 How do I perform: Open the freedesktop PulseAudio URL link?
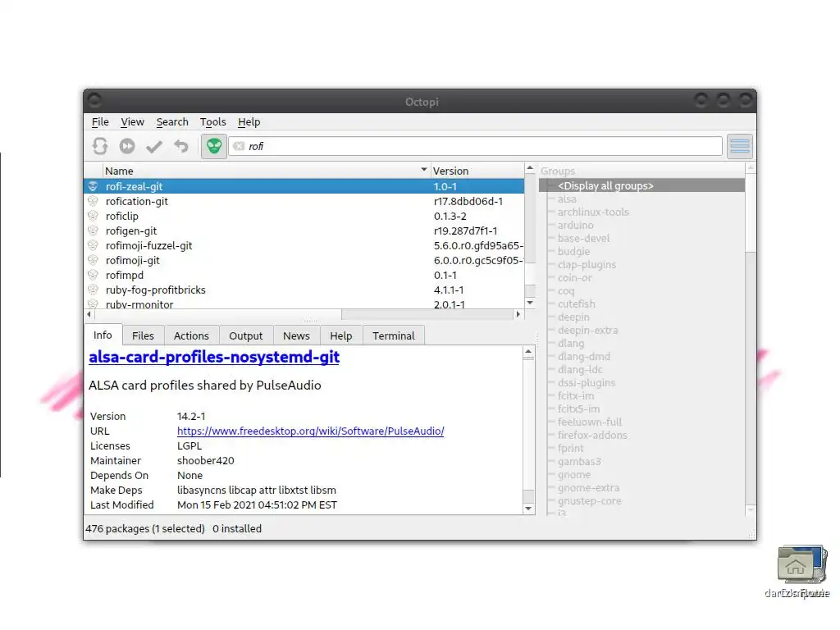tap(311, 431)
